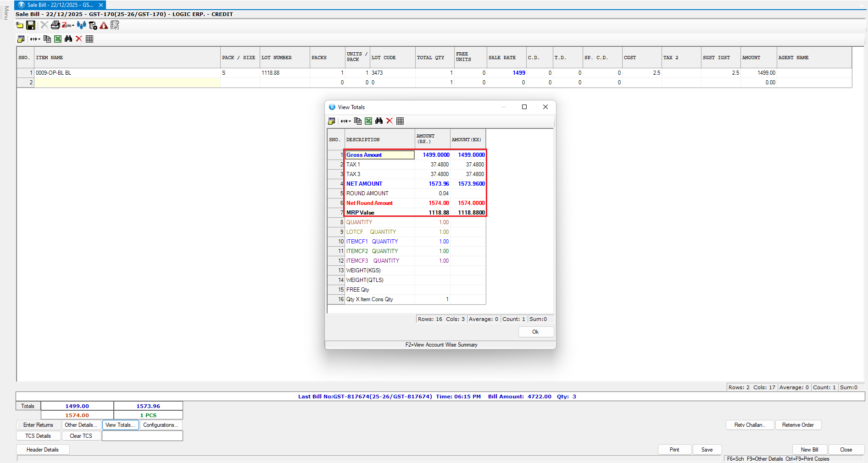Click the TCS Details button

pyautogui.click(x=38, y=436)
